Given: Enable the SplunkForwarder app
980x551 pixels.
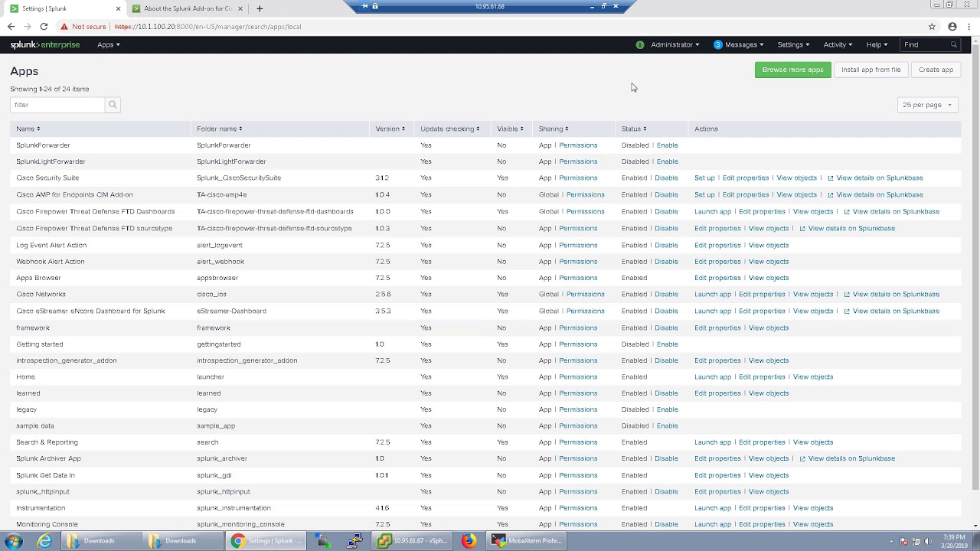Looking at the screenshot, I should (x=667, y=145).
